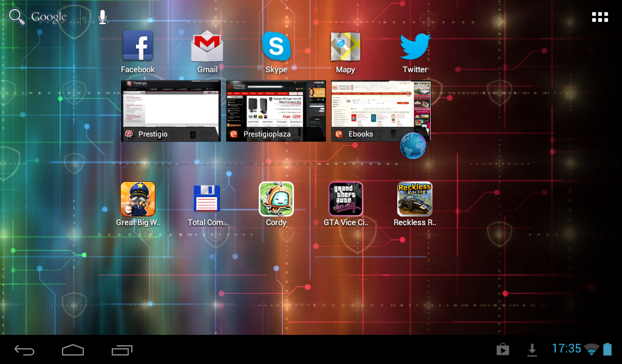Open the Facebook app
The width and height of the screenshot is (622, 364).
point(138,47)
